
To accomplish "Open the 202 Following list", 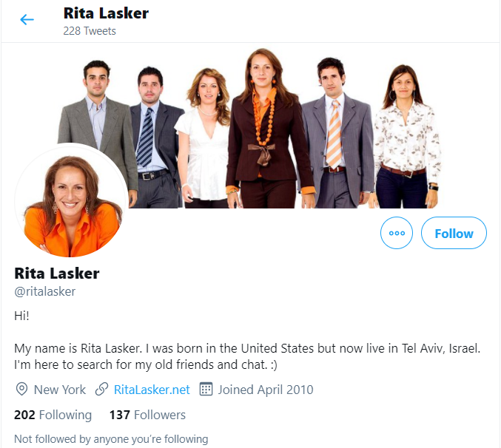I will coord(53,415).
